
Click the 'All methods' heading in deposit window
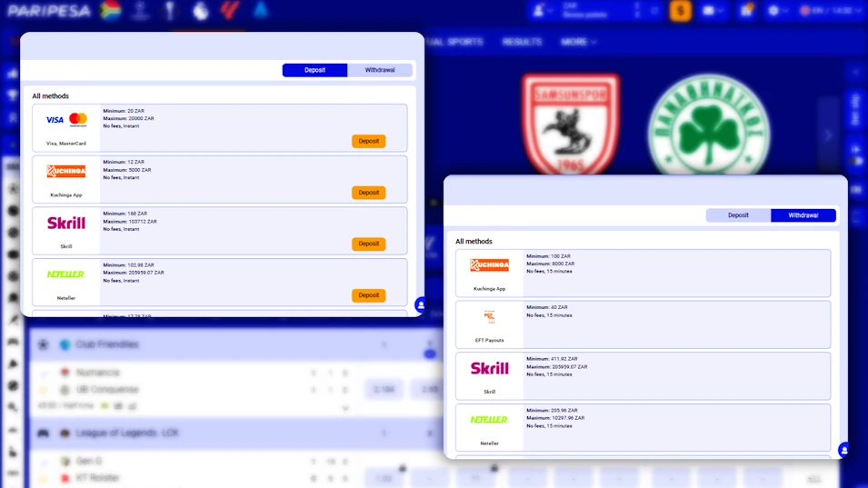pos(50,95)
